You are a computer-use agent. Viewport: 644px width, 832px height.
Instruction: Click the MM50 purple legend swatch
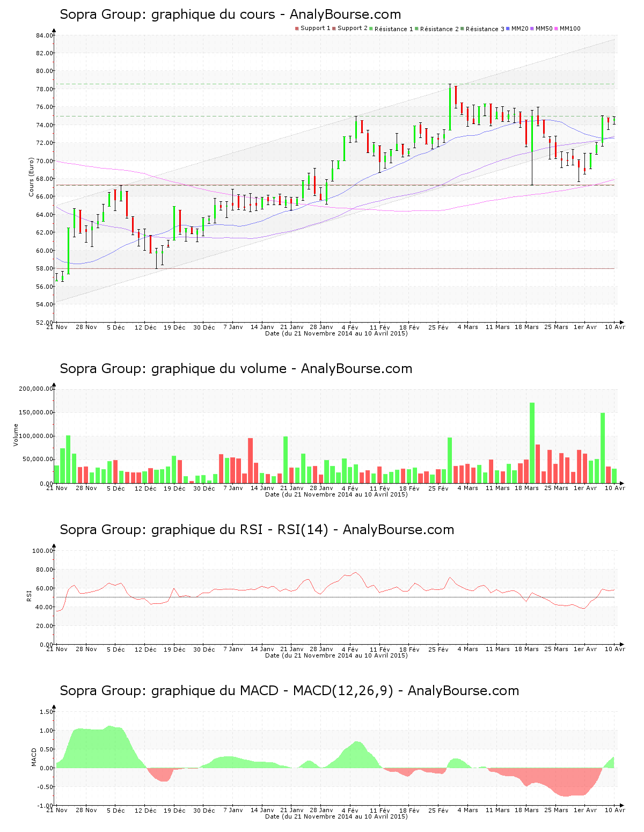[x=532, y=28]
